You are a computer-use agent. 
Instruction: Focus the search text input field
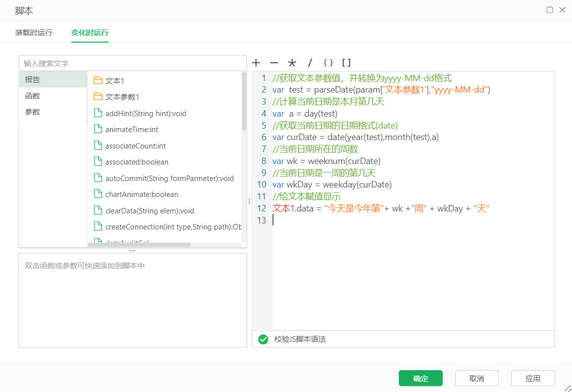click(132, 63)
